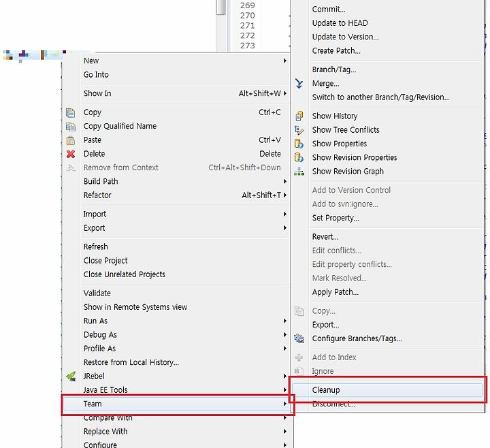Expand the Build Path submenu arrow

pos(284,181)
